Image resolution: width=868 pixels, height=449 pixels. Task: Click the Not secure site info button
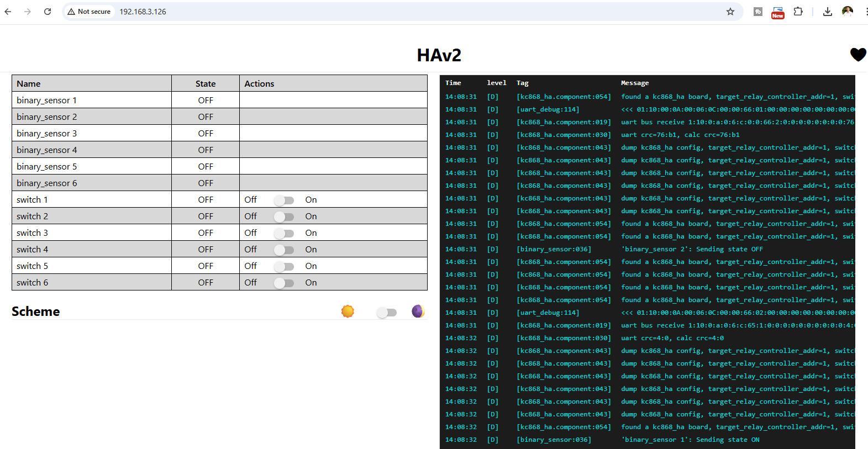[x=89, y=12]
